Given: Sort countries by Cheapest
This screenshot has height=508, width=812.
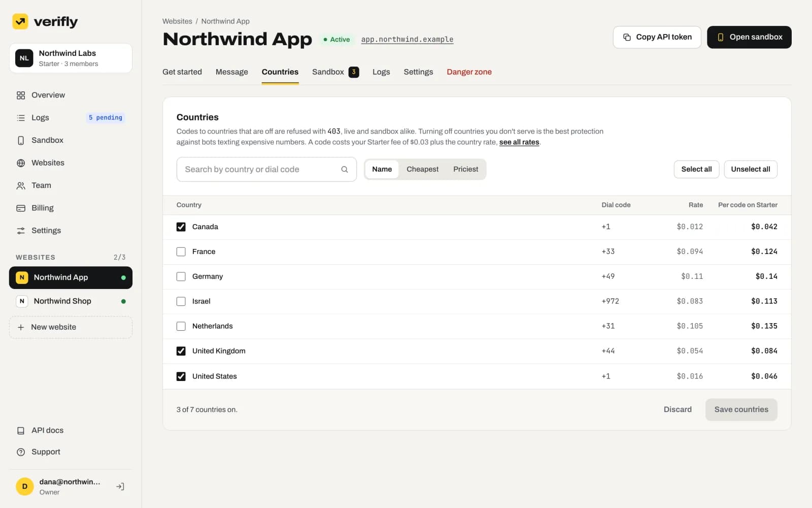Looking at the screenshot, I should click(x=422, y=169).
